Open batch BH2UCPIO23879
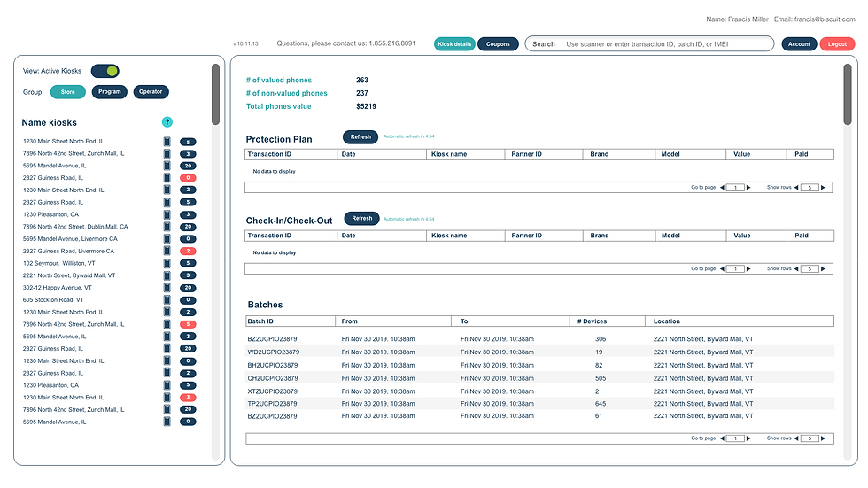This screenshot has width=868, height=488. [273, 365]
